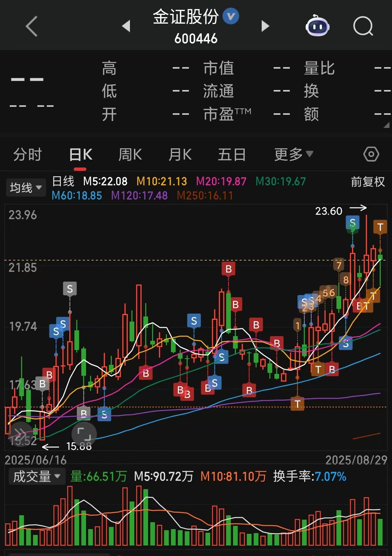392x556 pixels.
Task: Tap the orange 8 sequence marker
Action: [x=346, y=279]
